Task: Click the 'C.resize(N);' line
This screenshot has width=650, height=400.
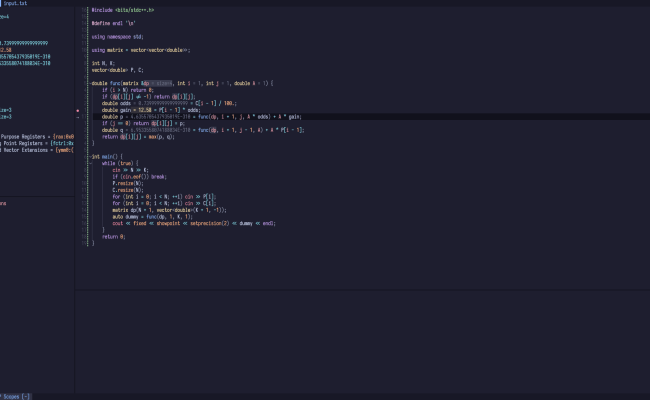Action: click(128, 190)
